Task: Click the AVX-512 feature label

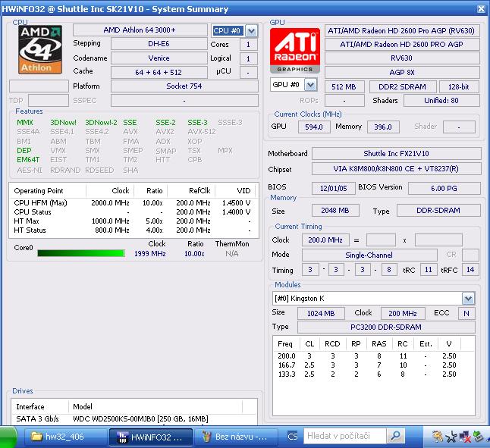Action: tap(202, 131)
